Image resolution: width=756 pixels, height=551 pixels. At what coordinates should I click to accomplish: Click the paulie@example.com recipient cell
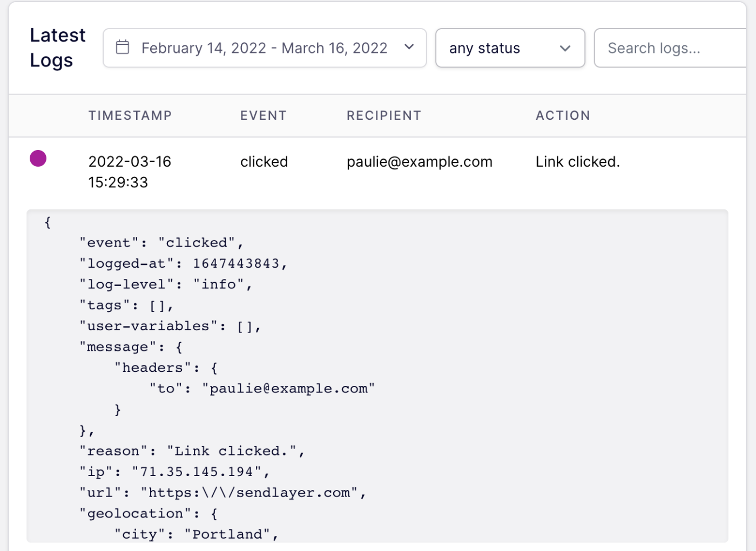[419, 162]
